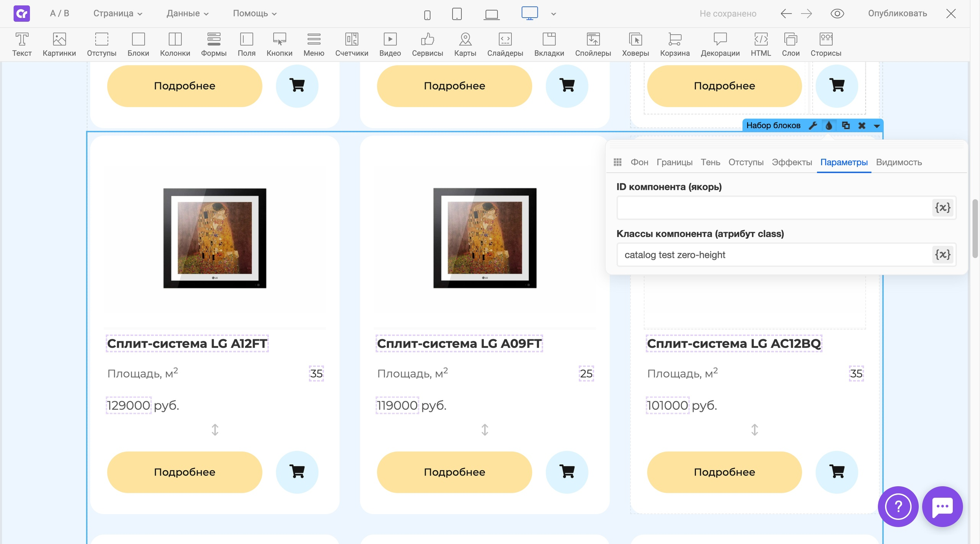
Task: Open the Тень tab
Action: pyautogui.click(x=710, y=162)
